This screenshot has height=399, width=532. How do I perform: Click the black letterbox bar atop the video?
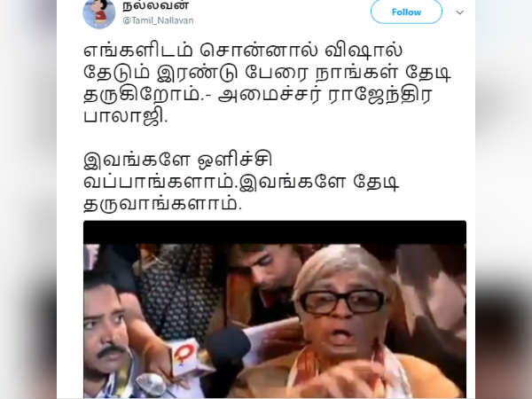coord(275,232)
